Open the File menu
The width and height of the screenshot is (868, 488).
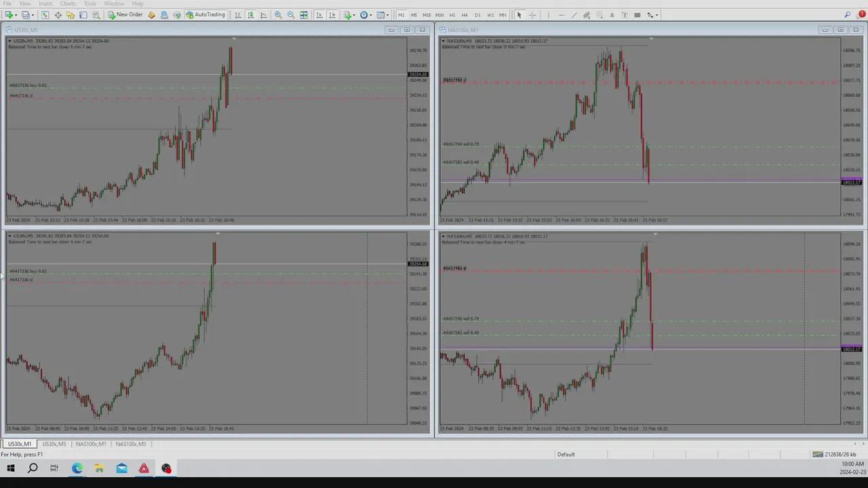[7, 3]
